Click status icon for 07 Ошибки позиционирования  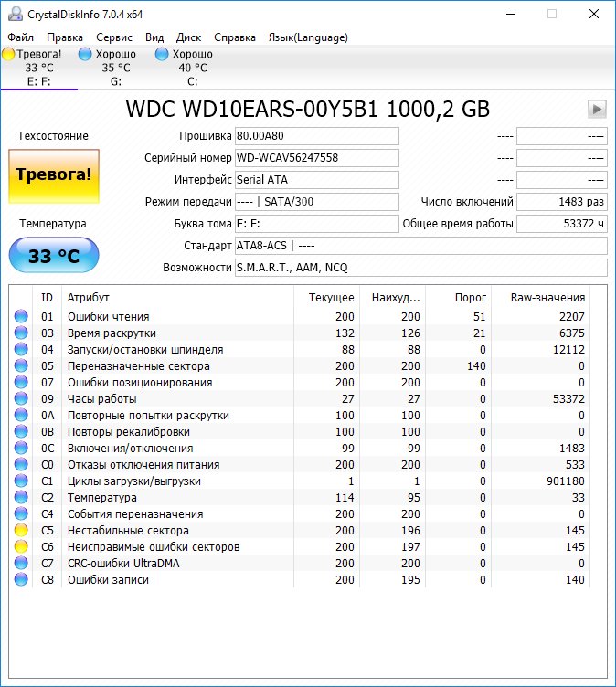point(21,382)
